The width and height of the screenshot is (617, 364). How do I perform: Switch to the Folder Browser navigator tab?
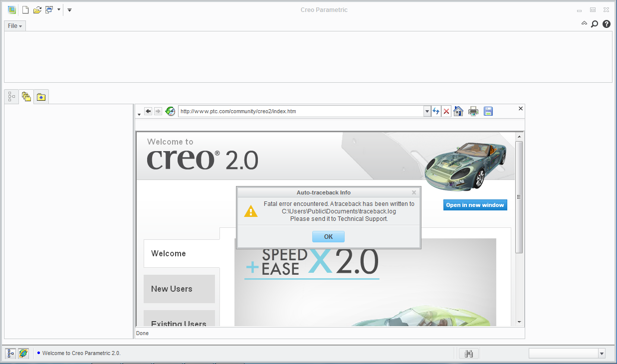(x=26, y=97)
